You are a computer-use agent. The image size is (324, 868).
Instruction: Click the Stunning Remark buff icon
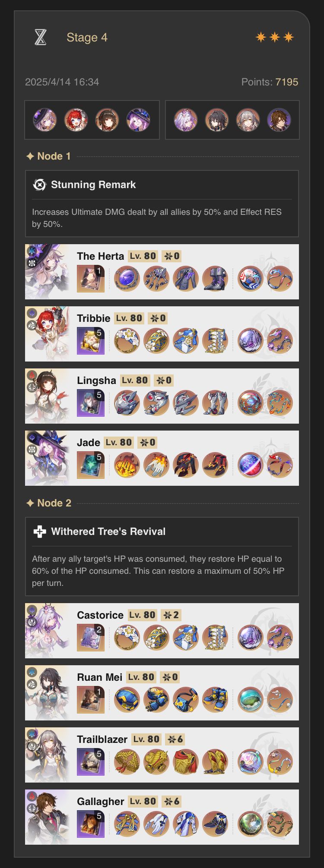pyautogui.click(x=39, y=185)
